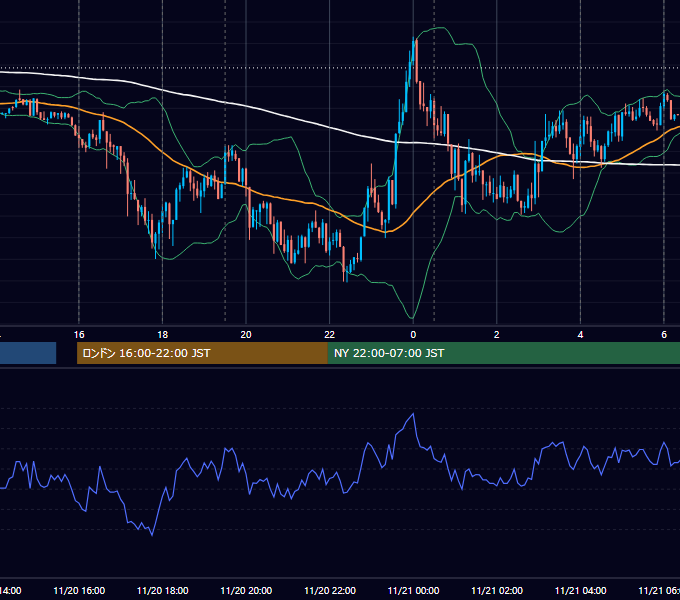Pick the 16 hour label on price chart axis
Screen dimensions: 680x600
click(79, 335)
